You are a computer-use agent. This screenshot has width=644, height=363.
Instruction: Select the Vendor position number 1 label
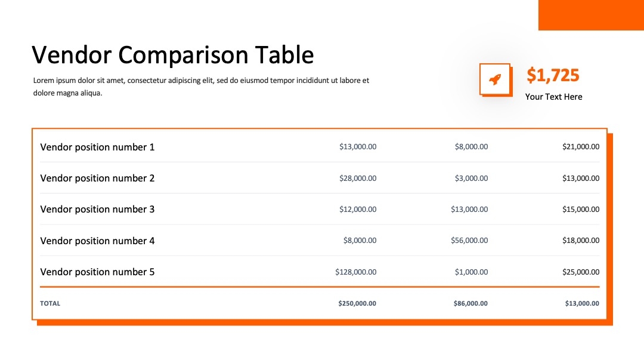pos(97,147)
